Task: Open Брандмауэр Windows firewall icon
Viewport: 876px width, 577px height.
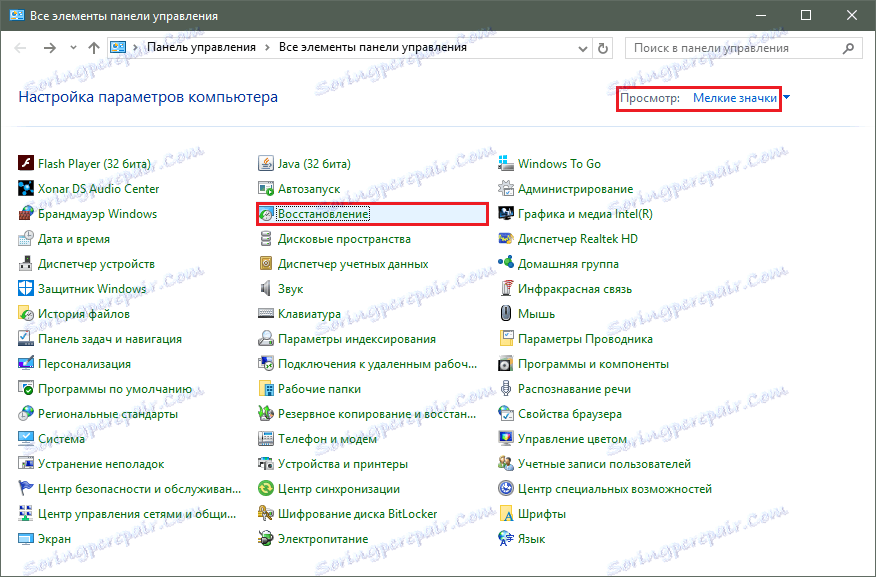Action: pyautogui.click(x=26, y=214)
